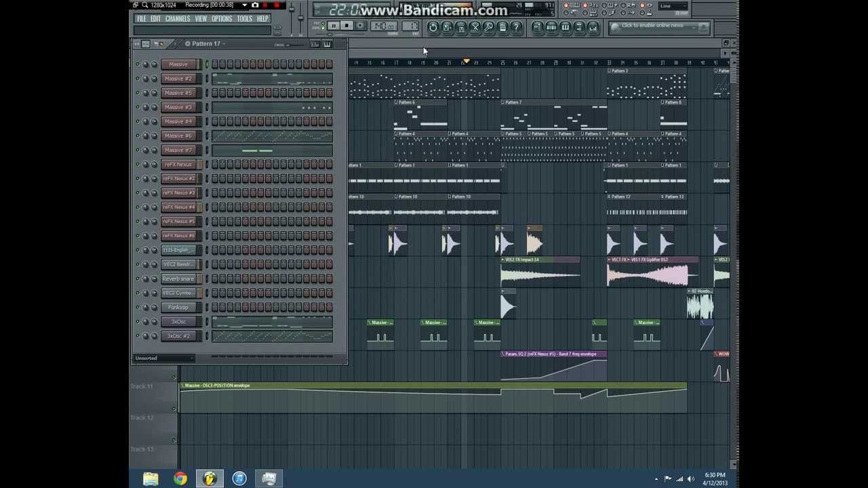Image resolution: width=868 pixels, height=488 pixels.
Task: Toggle channel select LED next to Massive
Action: [207, 64]
